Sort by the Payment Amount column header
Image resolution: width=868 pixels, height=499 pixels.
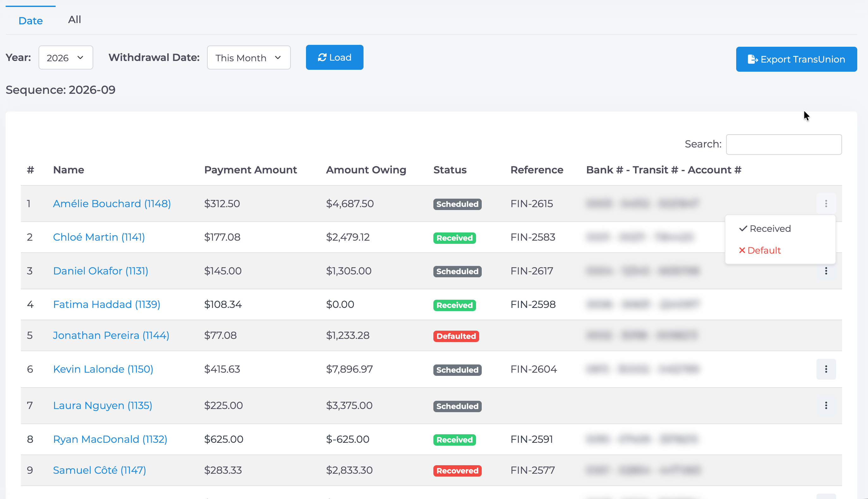point(250,170)
